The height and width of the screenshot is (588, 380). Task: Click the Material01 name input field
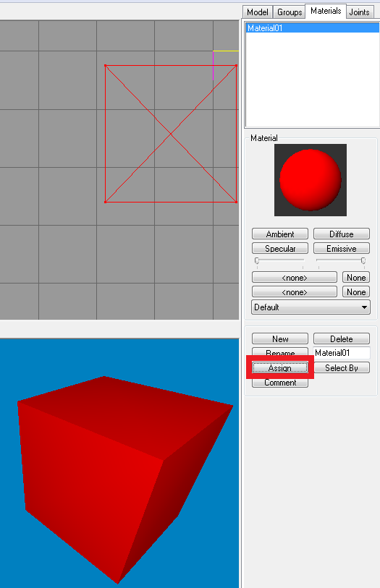pos(342,353)
